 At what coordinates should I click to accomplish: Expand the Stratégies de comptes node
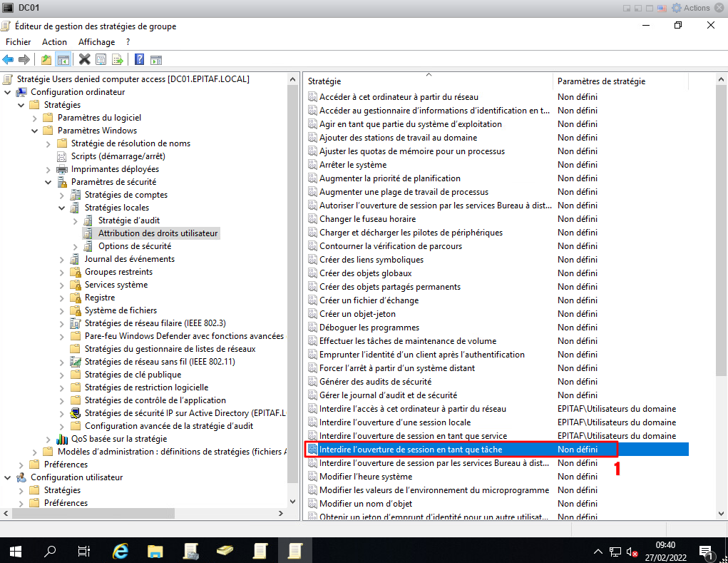(62, 195)
